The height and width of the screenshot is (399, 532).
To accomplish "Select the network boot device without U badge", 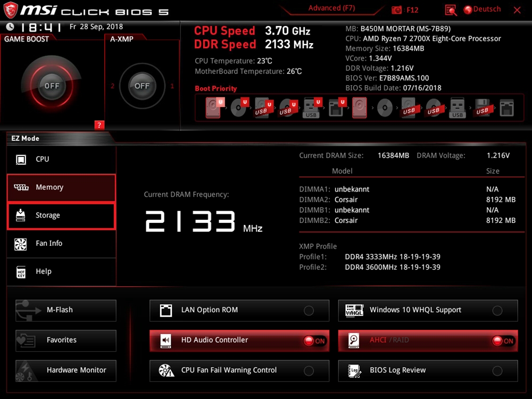I will [506, 108].
